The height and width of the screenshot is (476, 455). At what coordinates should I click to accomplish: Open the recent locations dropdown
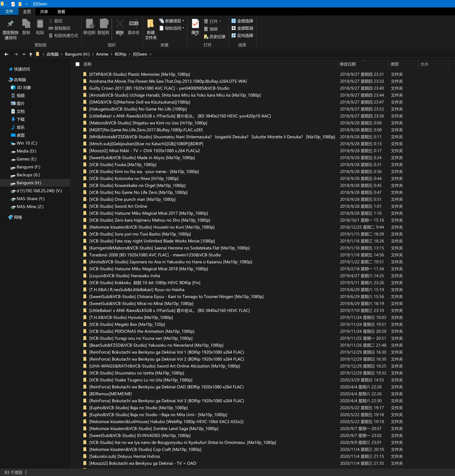24,54
